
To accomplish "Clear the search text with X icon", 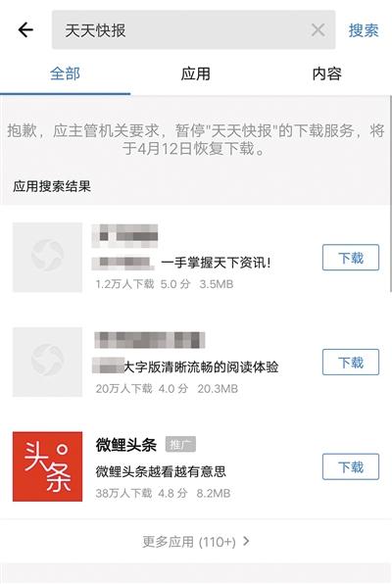I will coord(318,29).
